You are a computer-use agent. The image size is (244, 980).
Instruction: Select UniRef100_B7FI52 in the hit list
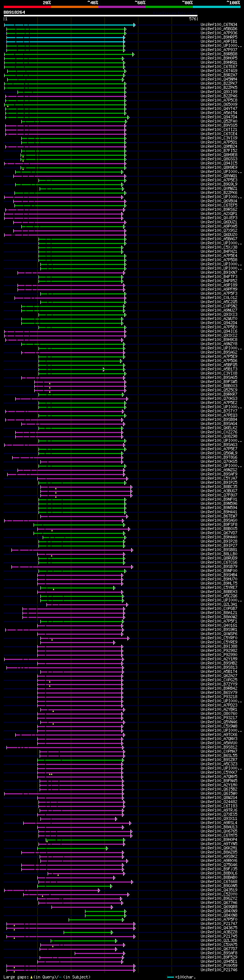point(219,151)
